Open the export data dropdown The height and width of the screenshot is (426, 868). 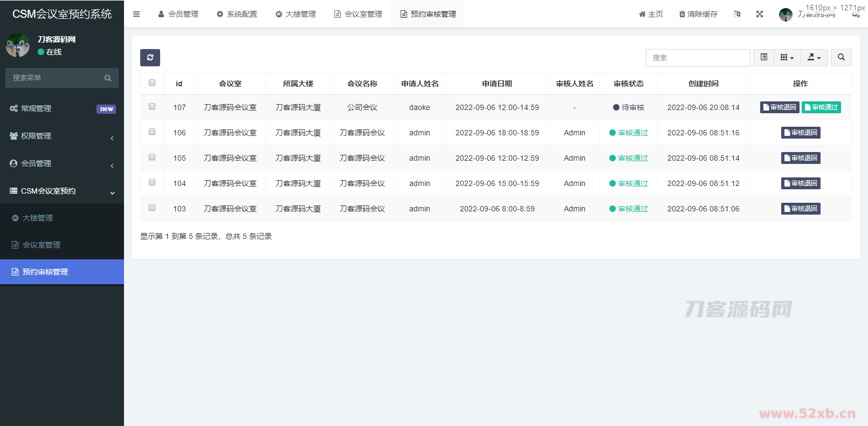click(x=814, y=58)
